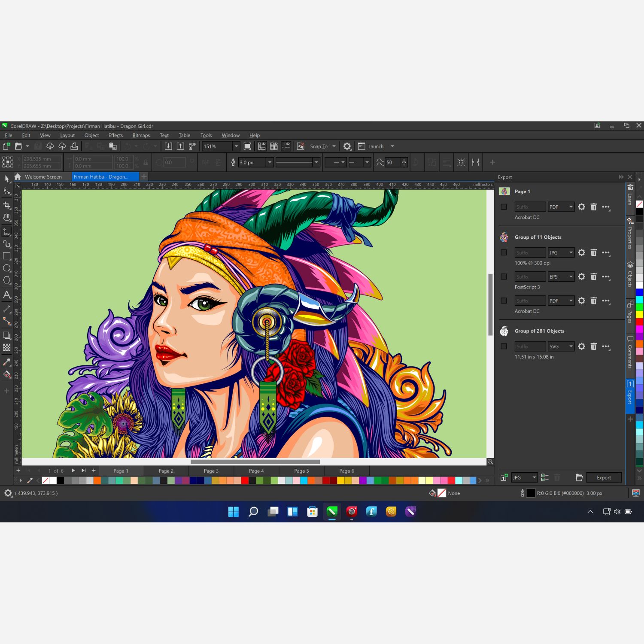Check the SVG export for Group of 281 Objects

coord(504,346)
